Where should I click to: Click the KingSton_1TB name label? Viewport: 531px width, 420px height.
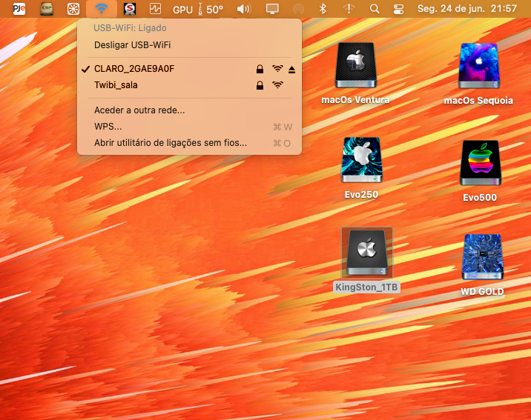click(366, 287)
